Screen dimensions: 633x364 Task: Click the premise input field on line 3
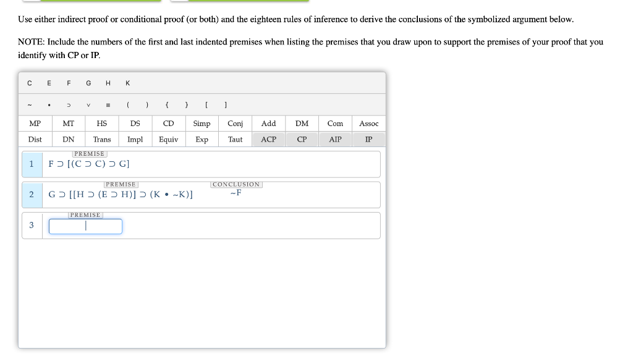coord(85,226)
